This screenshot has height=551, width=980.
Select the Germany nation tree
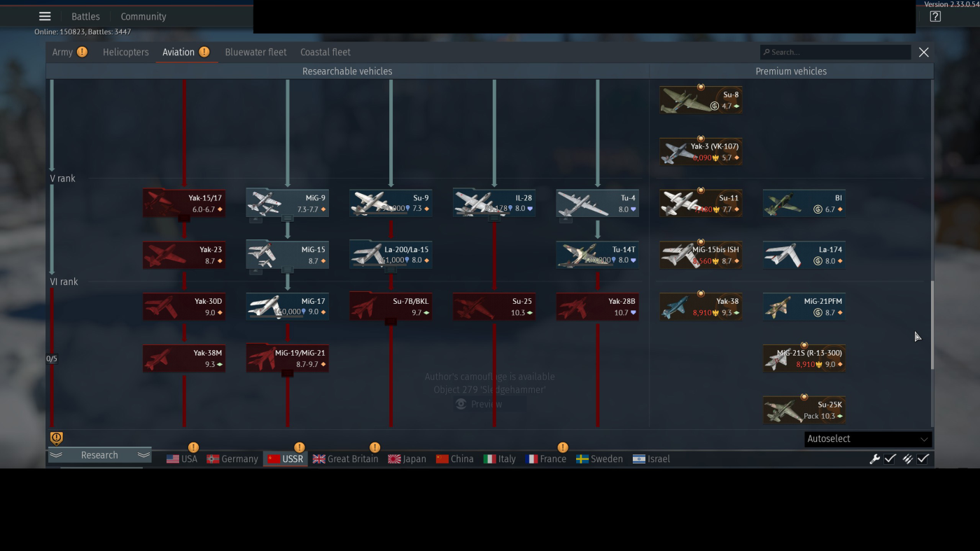point(232,459)
